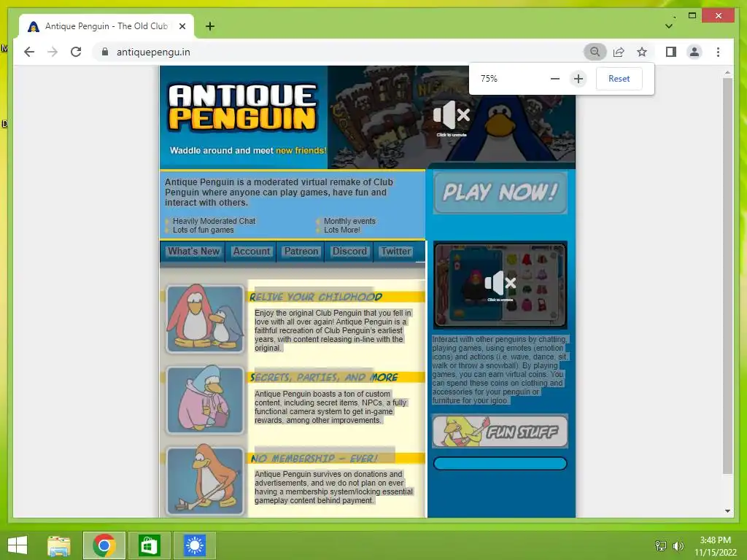Click the Chrome icon in the taskbar

(x=104, y=545)
